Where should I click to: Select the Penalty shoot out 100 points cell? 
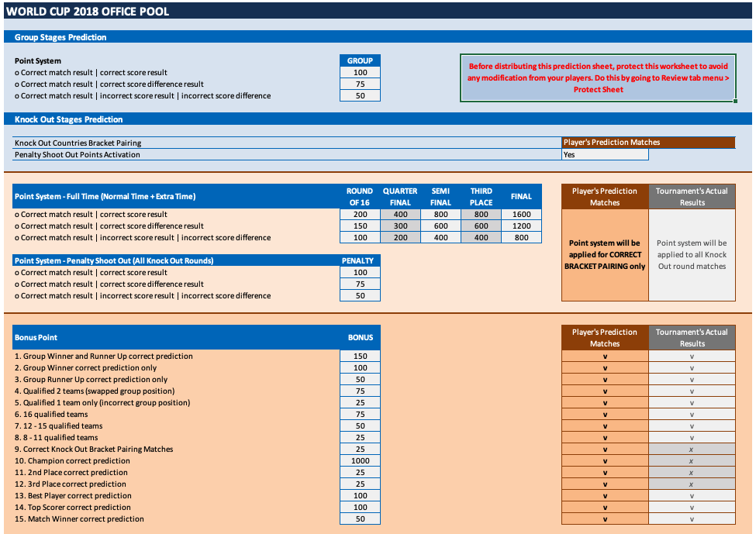(359, 272)
